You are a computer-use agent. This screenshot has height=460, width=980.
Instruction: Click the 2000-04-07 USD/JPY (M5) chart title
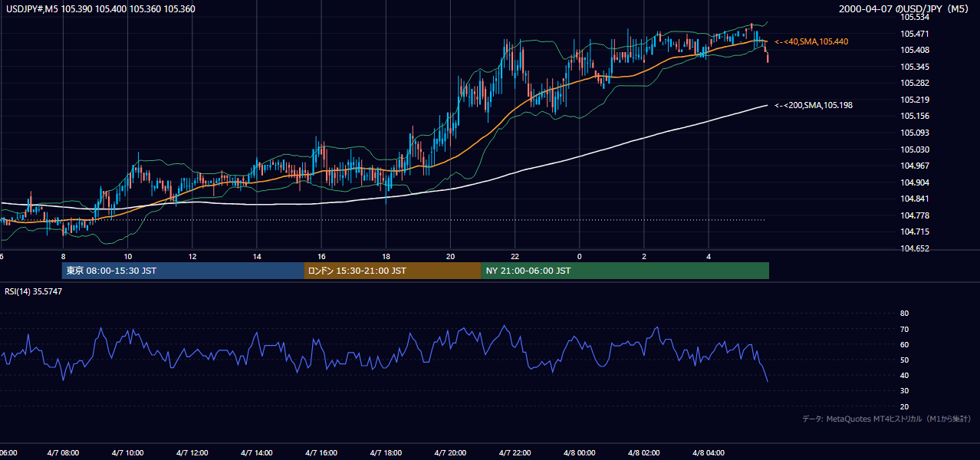(x=905, y=9)
